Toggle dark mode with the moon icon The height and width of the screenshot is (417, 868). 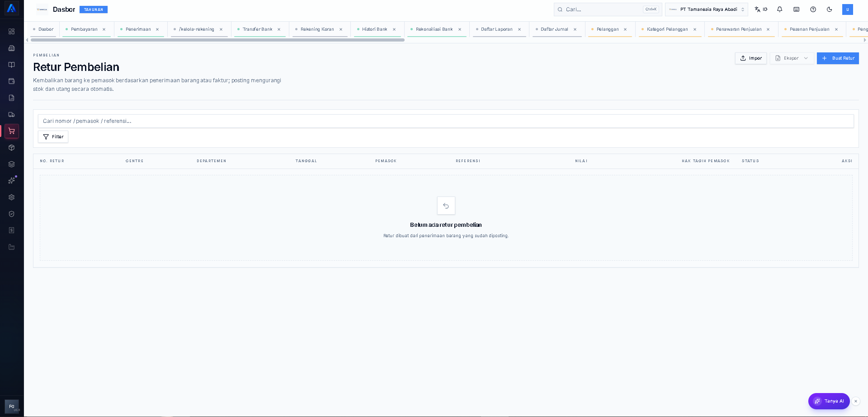pyautogui.click(x=830, y=9)
